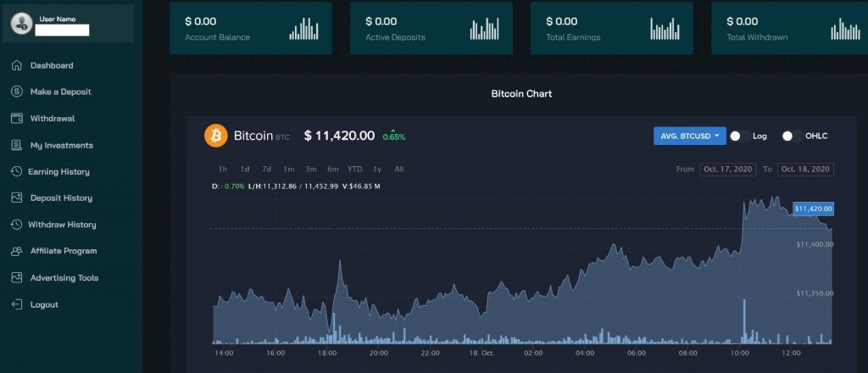The height and width of the screenshot is (373, 868).
Task: Open the To date picker
Action: point(805,170)
